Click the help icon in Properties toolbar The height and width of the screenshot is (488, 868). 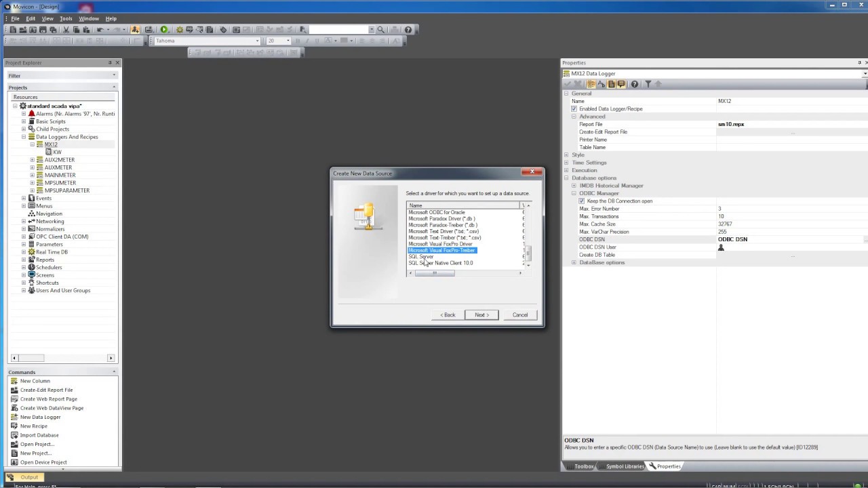[x=635, y=84]
